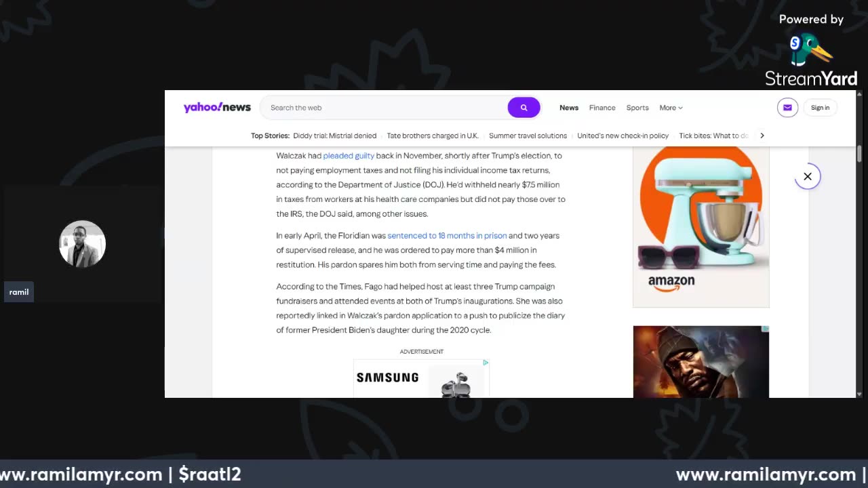The image size is (868, 488).
Task: Click the StreamYard duck logo
Action: click(811, 49)
